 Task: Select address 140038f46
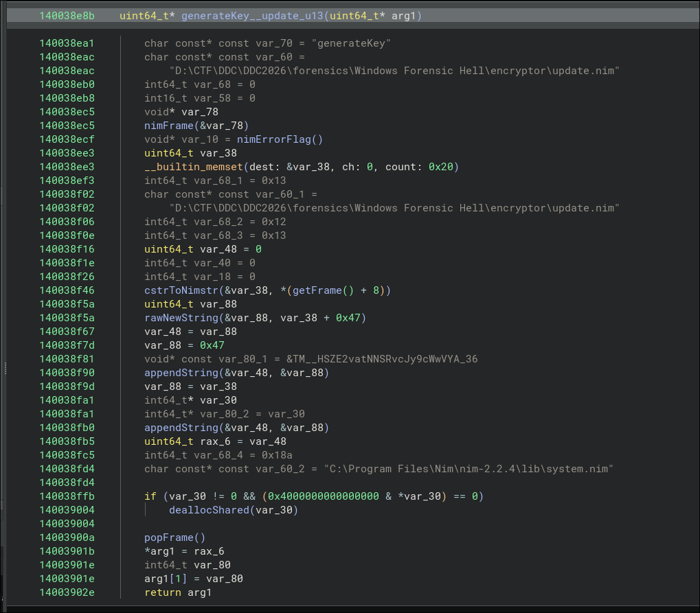point(67,290)
